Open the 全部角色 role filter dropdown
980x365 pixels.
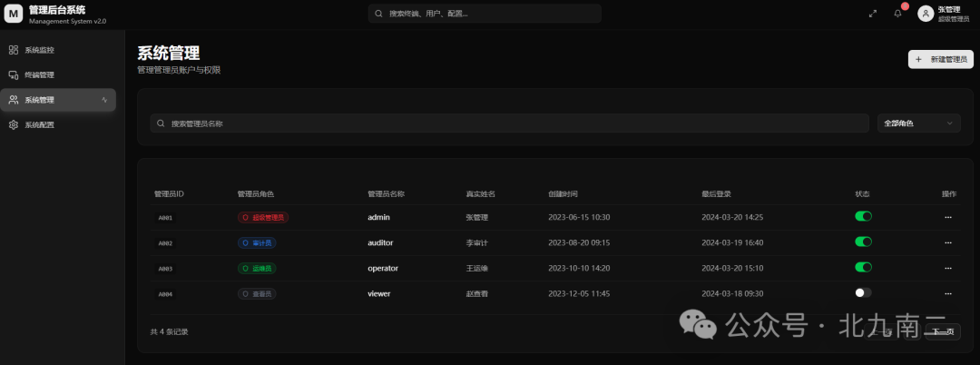coord(918,123)
